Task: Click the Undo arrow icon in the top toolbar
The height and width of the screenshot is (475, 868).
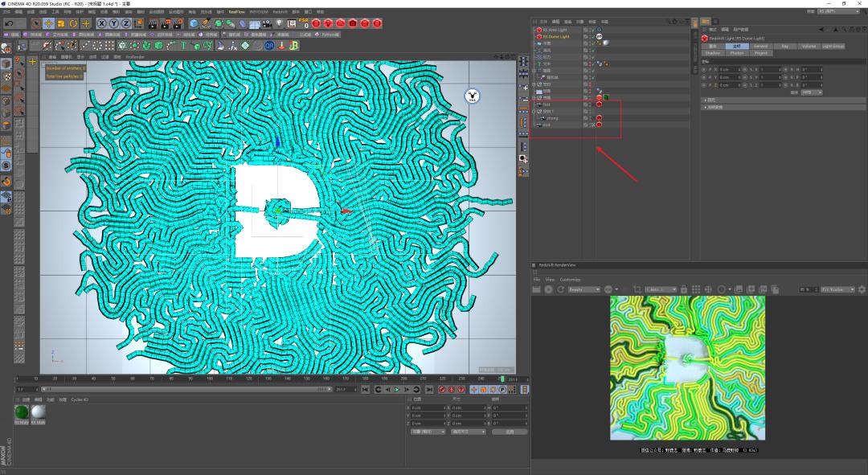Action: [9, 24]
